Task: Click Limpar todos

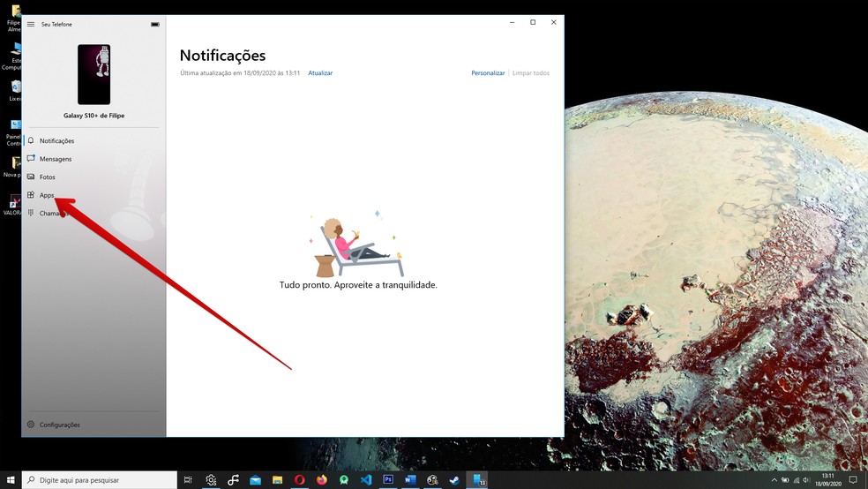Action: pos(531,73)
